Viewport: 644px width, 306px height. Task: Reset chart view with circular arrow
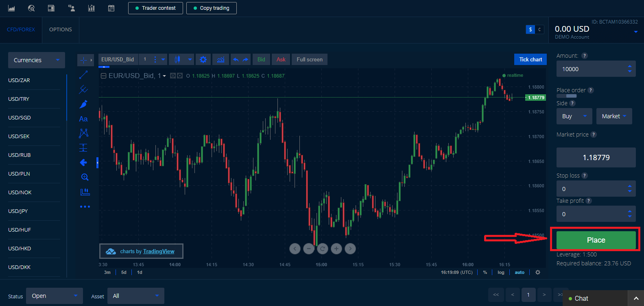coord(323,248)
